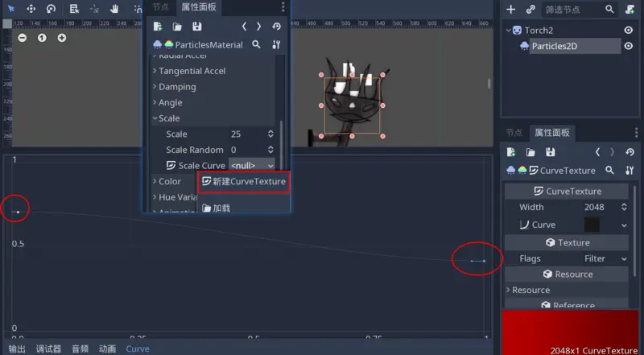Open tools options beside ParticlesMaterial
The width and height of the screenshot is (644, 355).
click(x=276, y=44)
